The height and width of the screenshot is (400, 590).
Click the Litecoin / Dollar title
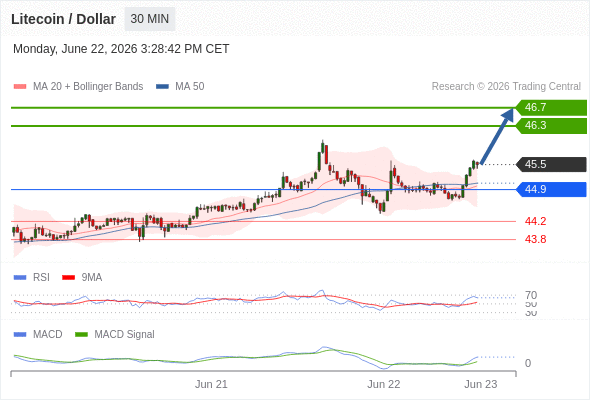click(63, 19)
